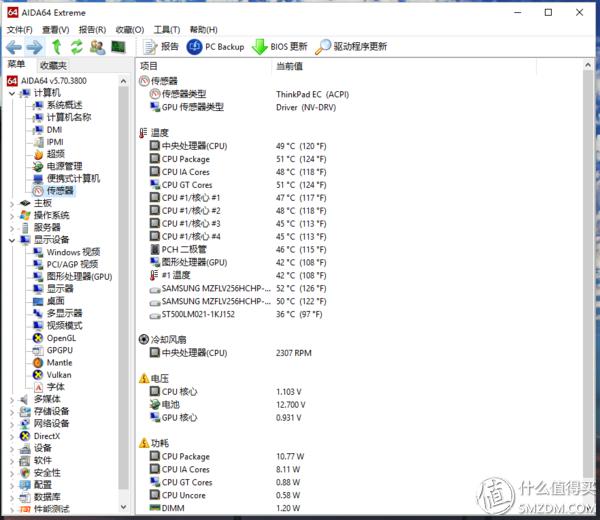Expand the 主板 tree node

(x=12, y=204)
